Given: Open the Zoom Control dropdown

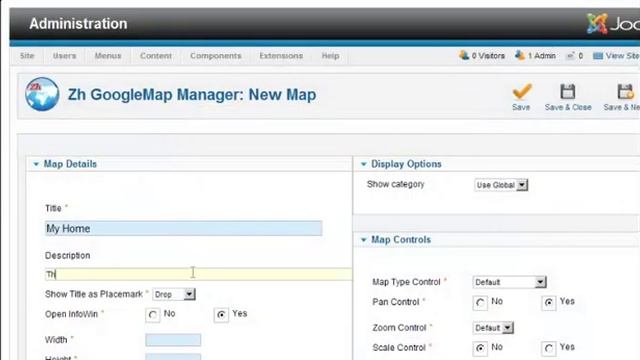Looking at the screenshot, I should 493,328.
